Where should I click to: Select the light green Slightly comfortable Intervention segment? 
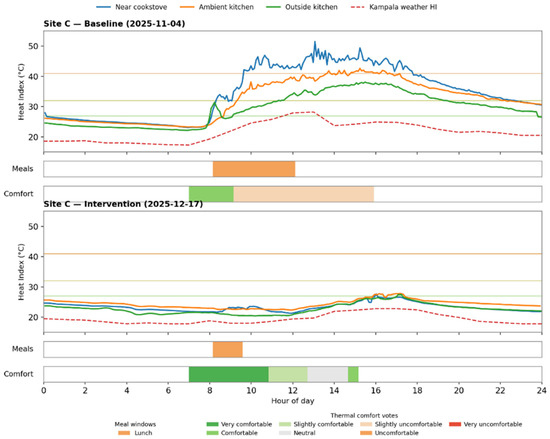(x=288, y=374)
